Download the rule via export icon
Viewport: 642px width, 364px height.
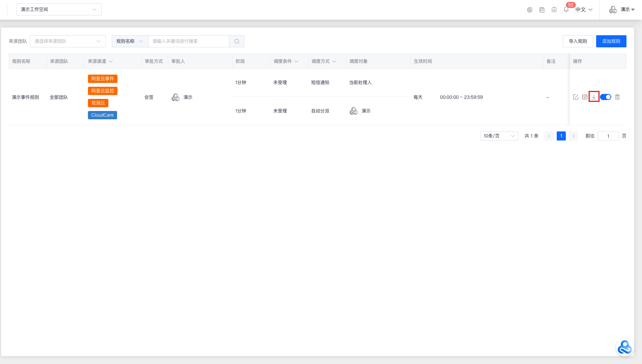[x=594, y=97]
